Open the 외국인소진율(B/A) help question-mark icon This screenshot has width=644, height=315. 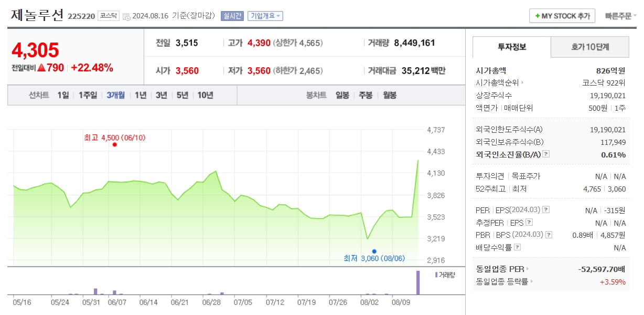[x=546, y=154]
